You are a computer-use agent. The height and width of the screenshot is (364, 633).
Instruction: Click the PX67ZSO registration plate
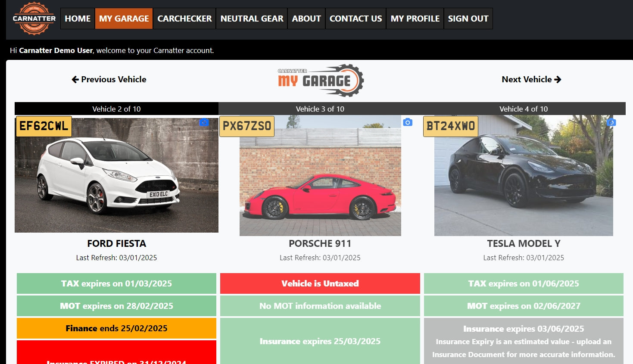[x=247, y=126]
